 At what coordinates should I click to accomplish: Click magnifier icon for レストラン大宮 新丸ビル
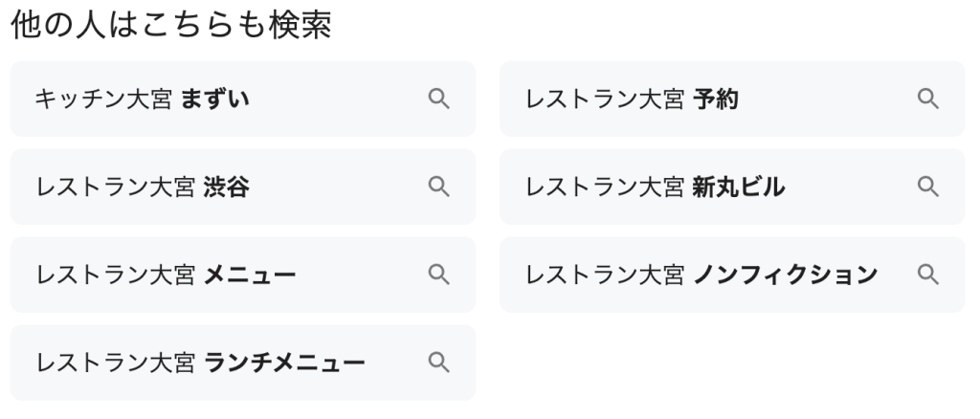(x=927, y=187)
